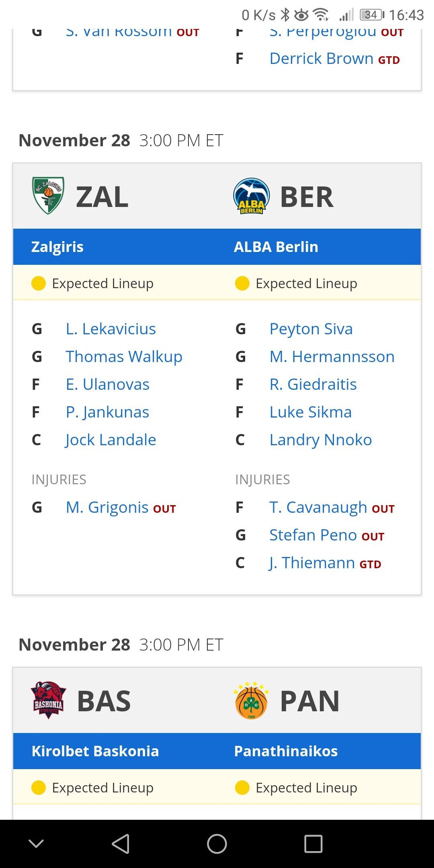Open injured player T. Cavanaugh
Image resolution: width=434 pixels, height=868 pixels.
pyautogui.click(x=318, y=508)
